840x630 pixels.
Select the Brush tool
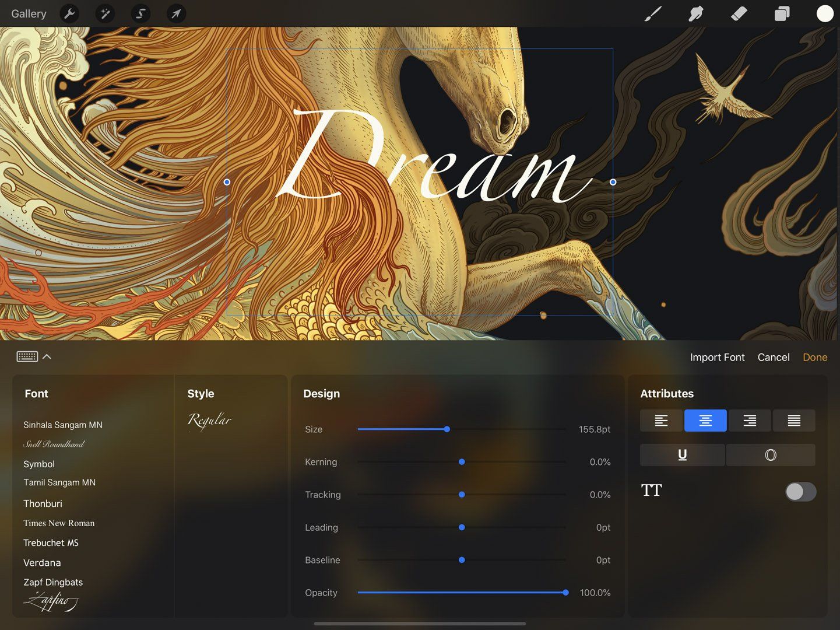point(652,13)
